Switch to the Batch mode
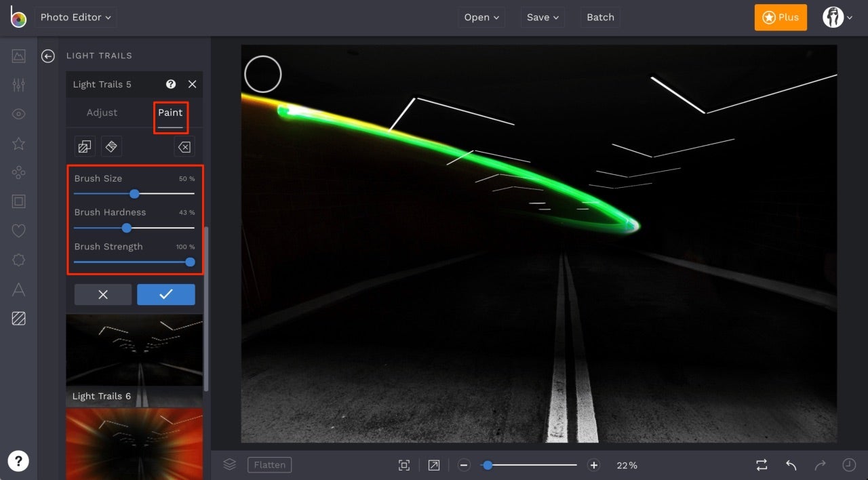 click(x=599, y=17)
